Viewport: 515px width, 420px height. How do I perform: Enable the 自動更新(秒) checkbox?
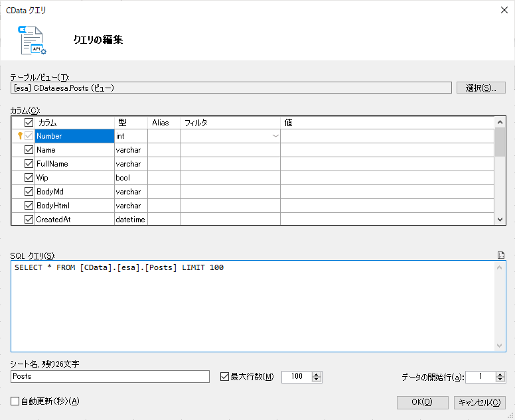[15, 401]
